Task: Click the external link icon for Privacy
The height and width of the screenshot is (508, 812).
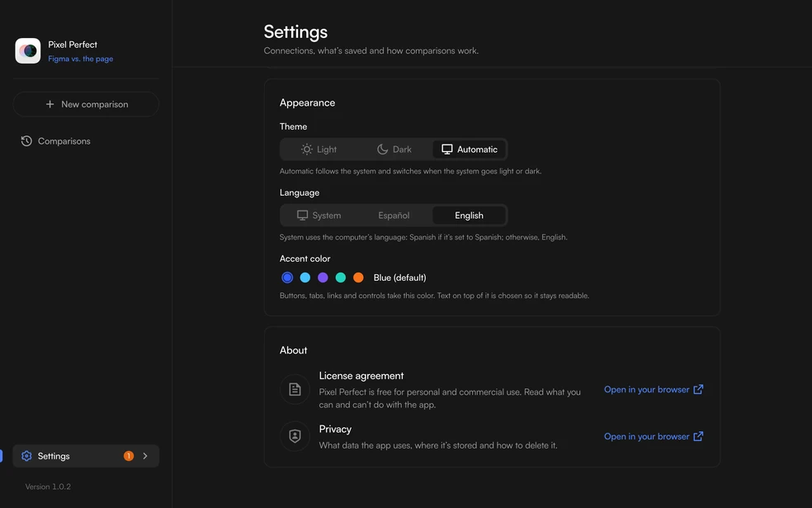Action: 698,436
